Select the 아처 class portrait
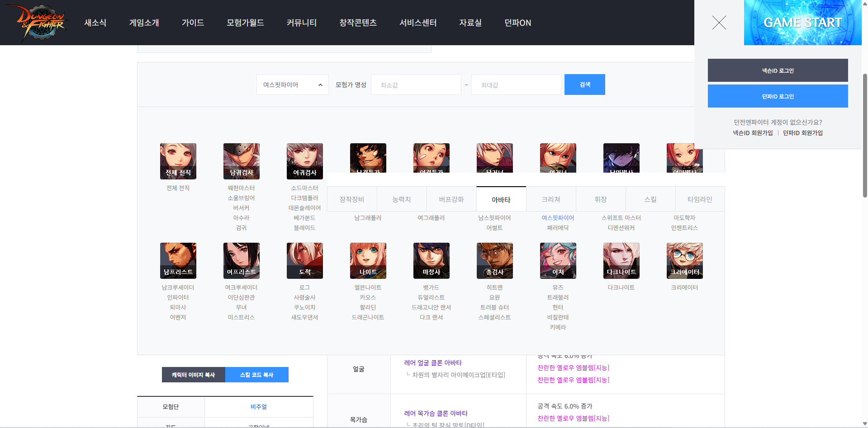This screenshot has width=868, height=428. [558, 260]
